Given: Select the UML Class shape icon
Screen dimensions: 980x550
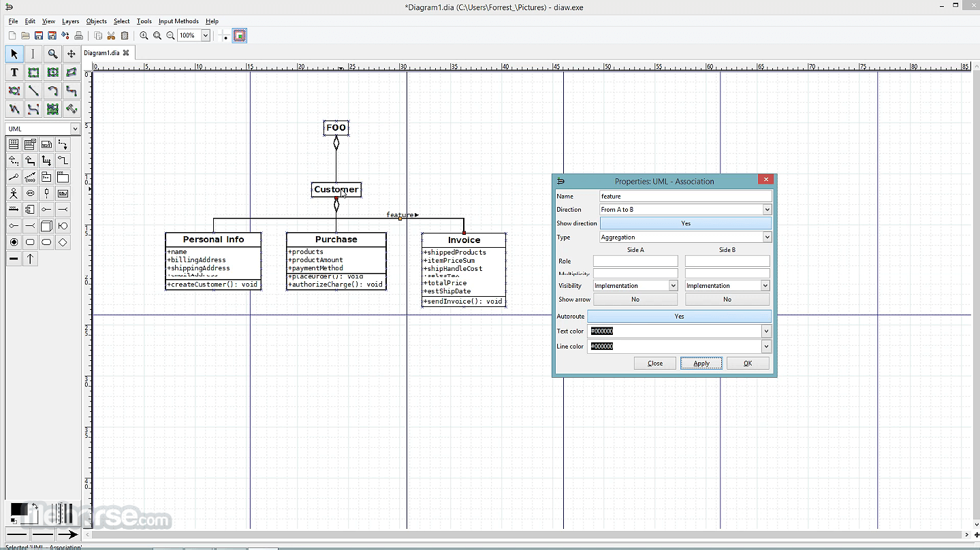Looking at the screenshot, I should [x=14, y=144].
